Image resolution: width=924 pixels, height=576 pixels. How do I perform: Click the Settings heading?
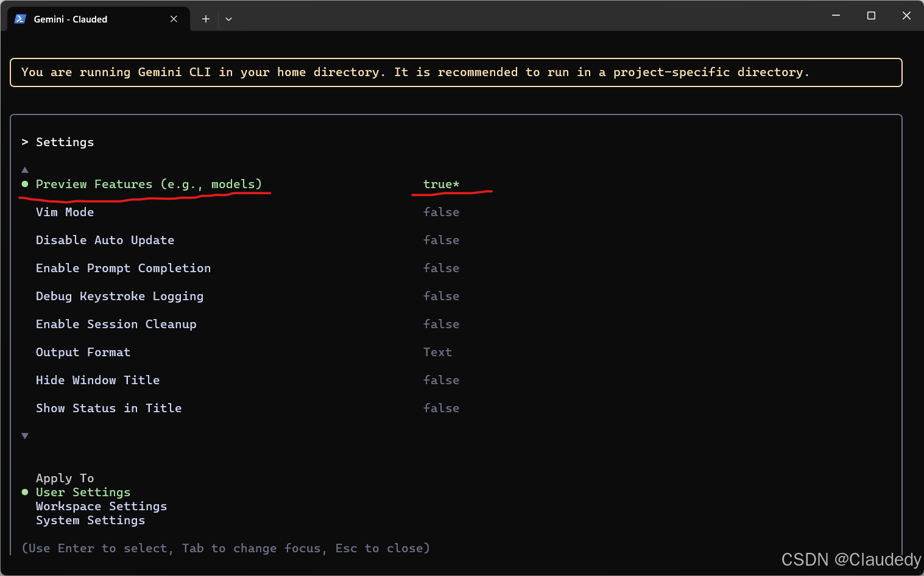point(65,142)
